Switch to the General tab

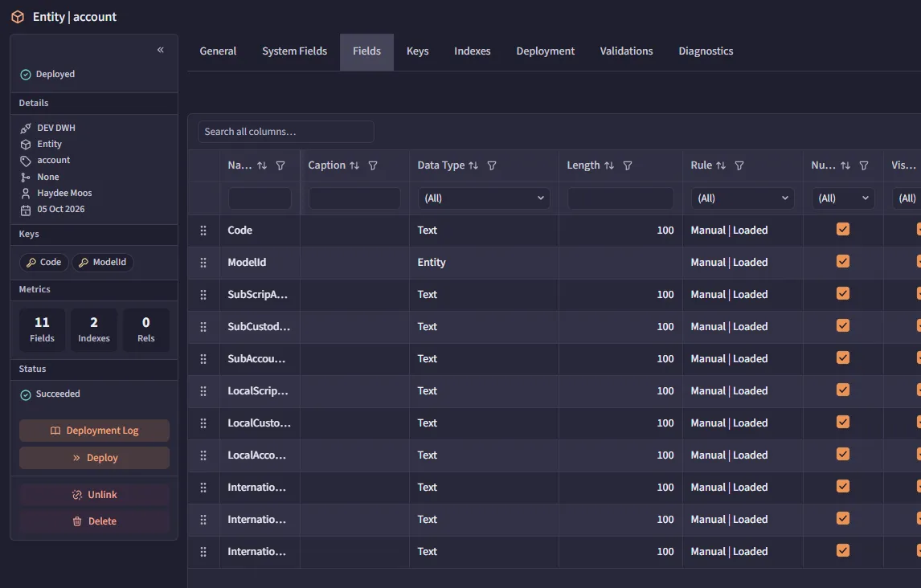point(218,51)
